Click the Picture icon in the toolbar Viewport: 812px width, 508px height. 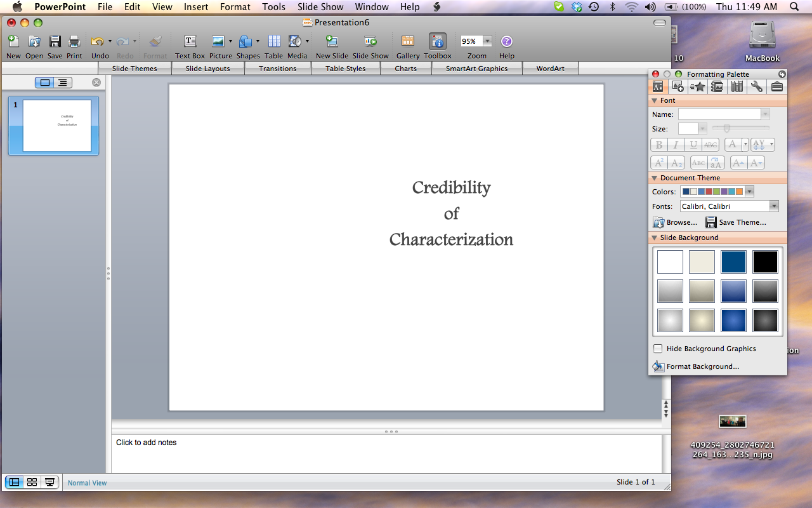click(x=218, y=41)
